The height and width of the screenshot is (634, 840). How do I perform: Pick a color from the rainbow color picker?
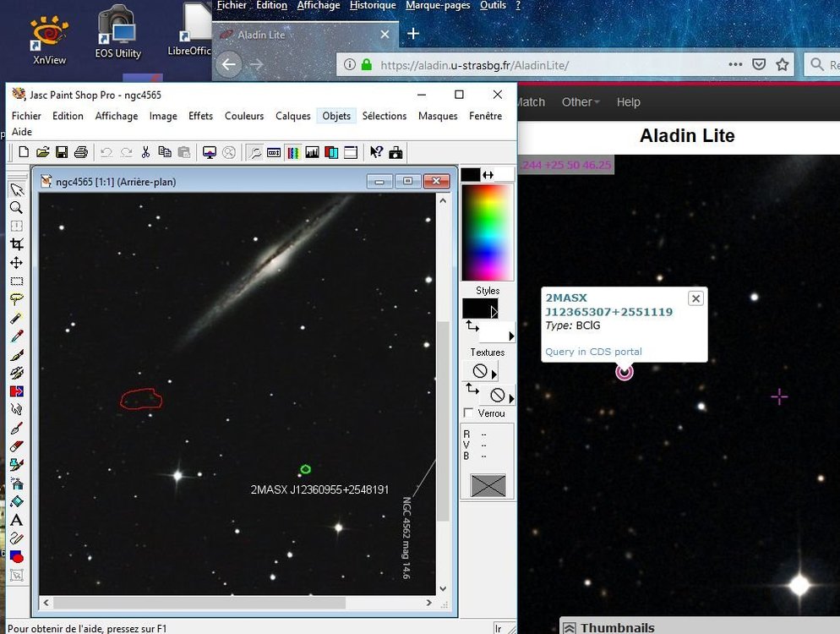coord(488,232)
